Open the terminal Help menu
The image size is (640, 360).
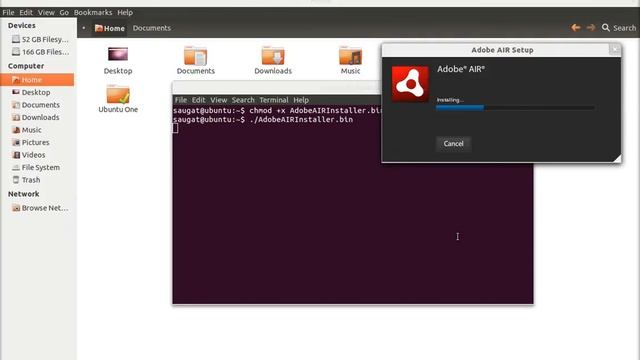(x=301, y=100)
